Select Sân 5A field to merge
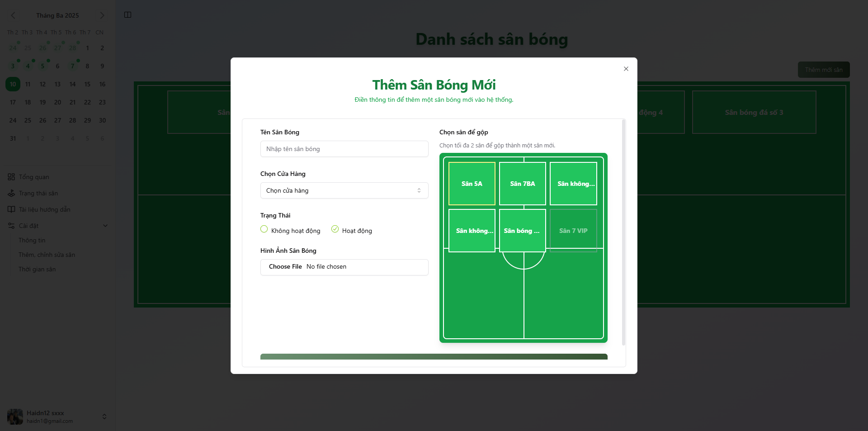The width and height of the screenshot is (868, 431). (472, 184)
